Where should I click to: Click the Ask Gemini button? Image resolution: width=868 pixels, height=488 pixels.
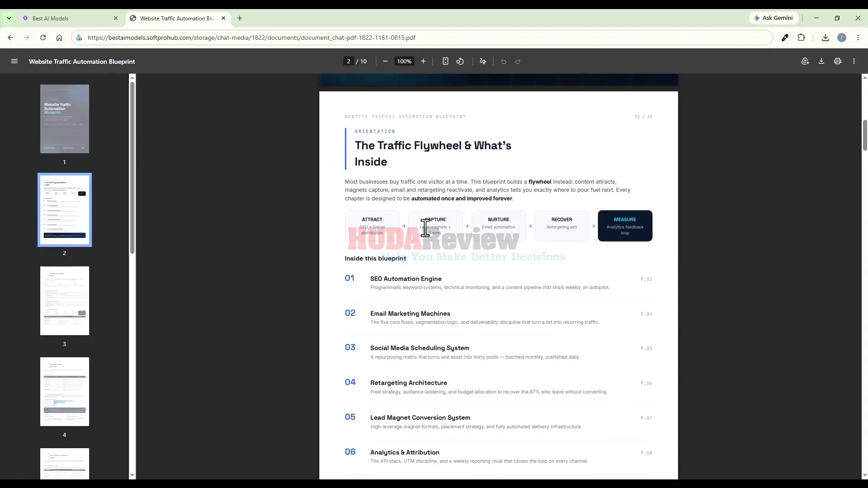(x=773, y=18)
